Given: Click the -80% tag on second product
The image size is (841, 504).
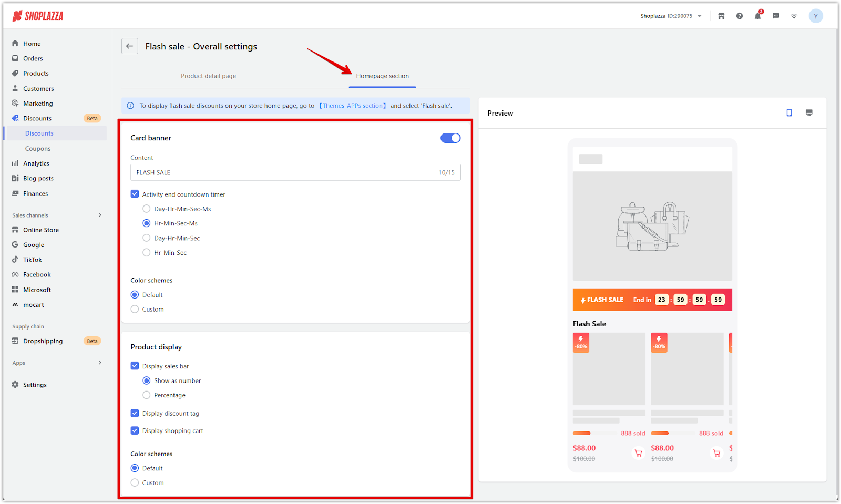Looking at the screenshot, I should pos(659,343).
